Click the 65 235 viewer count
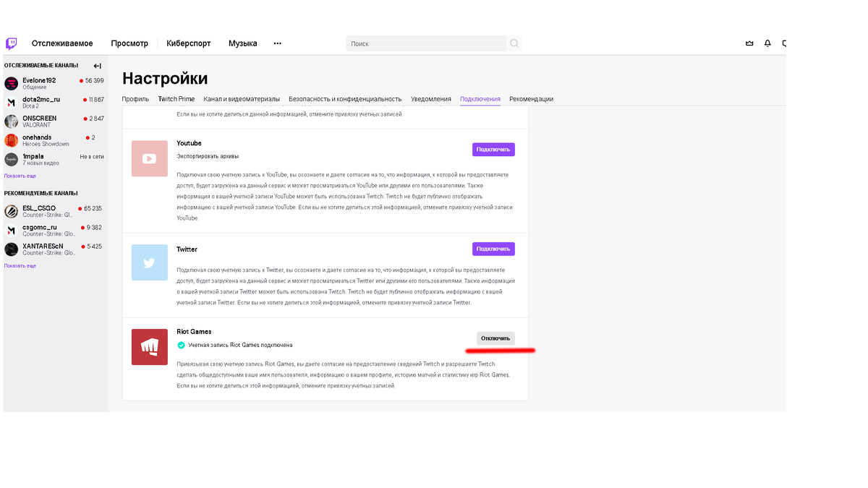 (93, 208)
